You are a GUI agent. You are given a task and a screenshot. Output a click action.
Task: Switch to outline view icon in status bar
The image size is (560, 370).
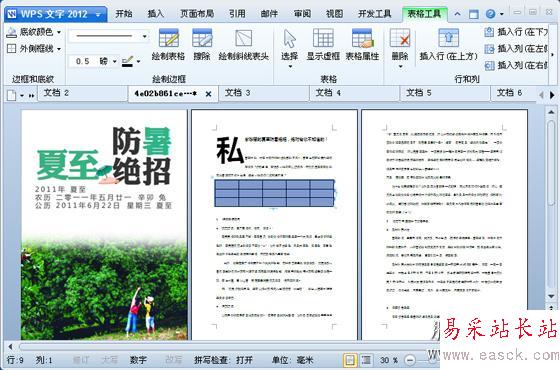366,360
